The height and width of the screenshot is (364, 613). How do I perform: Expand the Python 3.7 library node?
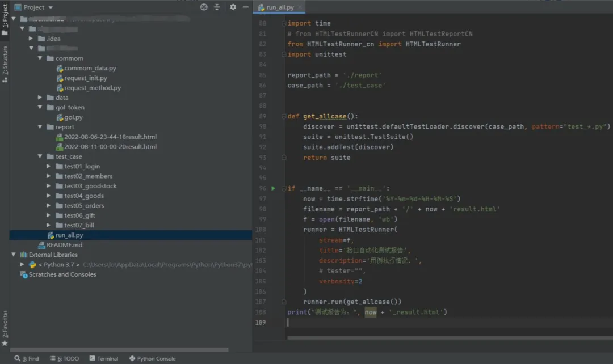click(22, 264)
